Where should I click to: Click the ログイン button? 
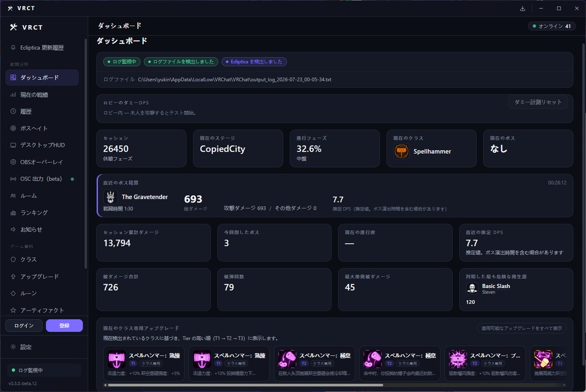point(24,326)
